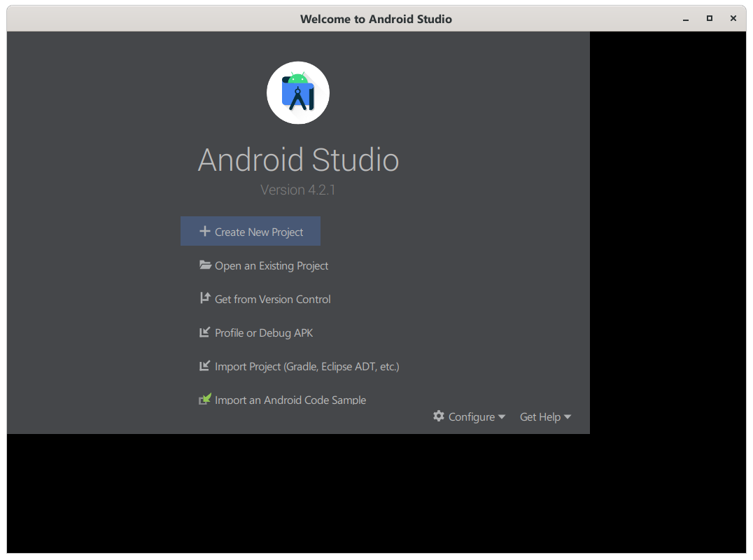Maximize the Welcome to Android Studio window
This screenshot has width=753, height=560.
point(709,18)
